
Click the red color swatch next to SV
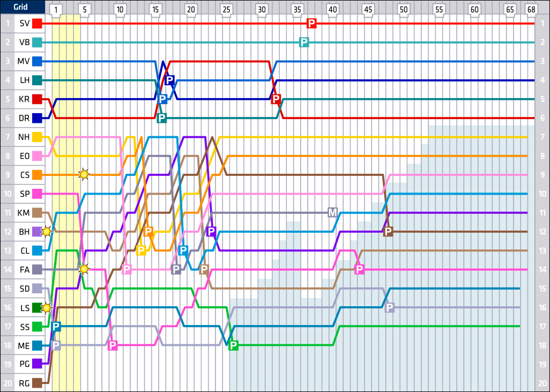(37, 24)
